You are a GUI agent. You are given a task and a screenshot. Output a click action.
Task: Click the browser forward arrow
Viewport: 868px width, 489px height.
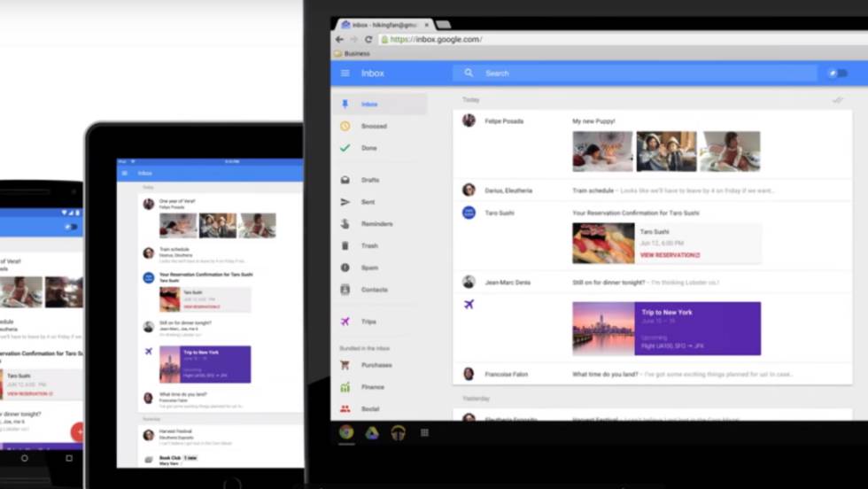click(353, 39)
